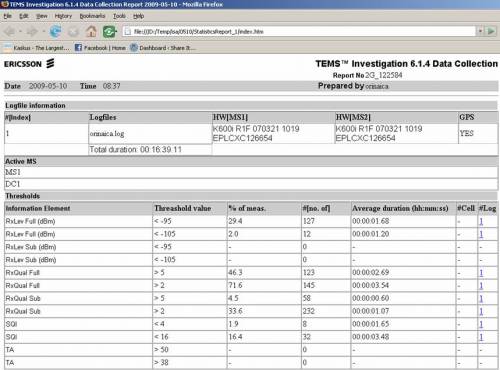Click the Go arrow beside address bar
This screenshot has width=500, height=370.
coord(491,31)
